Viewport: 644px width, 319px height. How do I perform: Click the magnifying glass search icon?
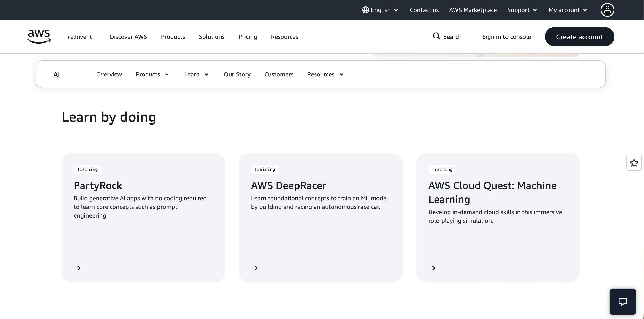[x=436, y=36]
